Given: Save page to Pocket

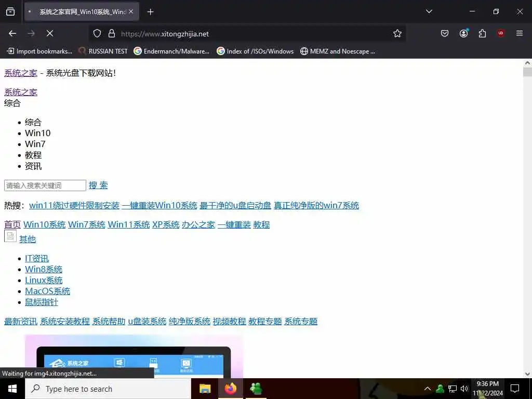Looking at the screenshot, I should click(445, 33).
